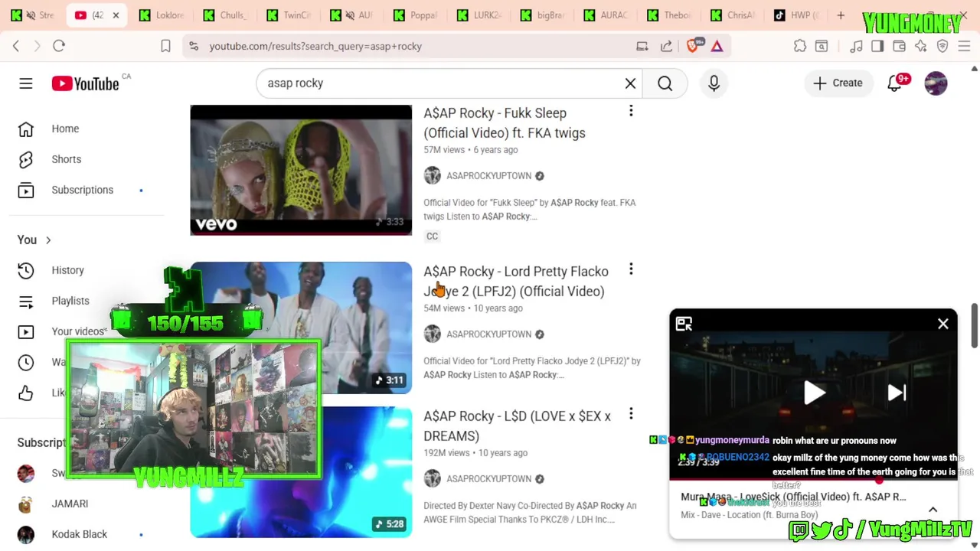Open more options for Fukk Sleep video
The image size is (980, 551).
click(631, 111)
